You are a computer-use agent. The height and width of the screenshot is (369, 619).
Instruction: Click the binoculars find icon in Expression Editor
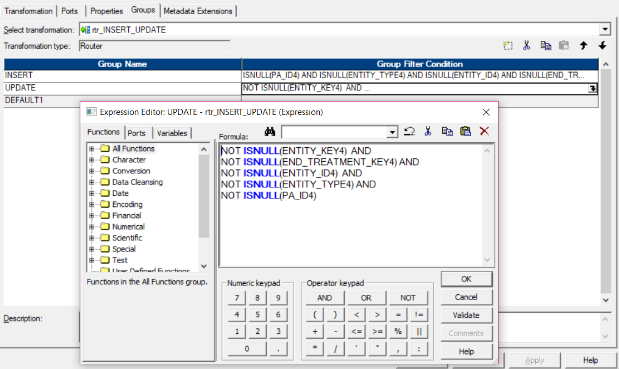(270, 131)
